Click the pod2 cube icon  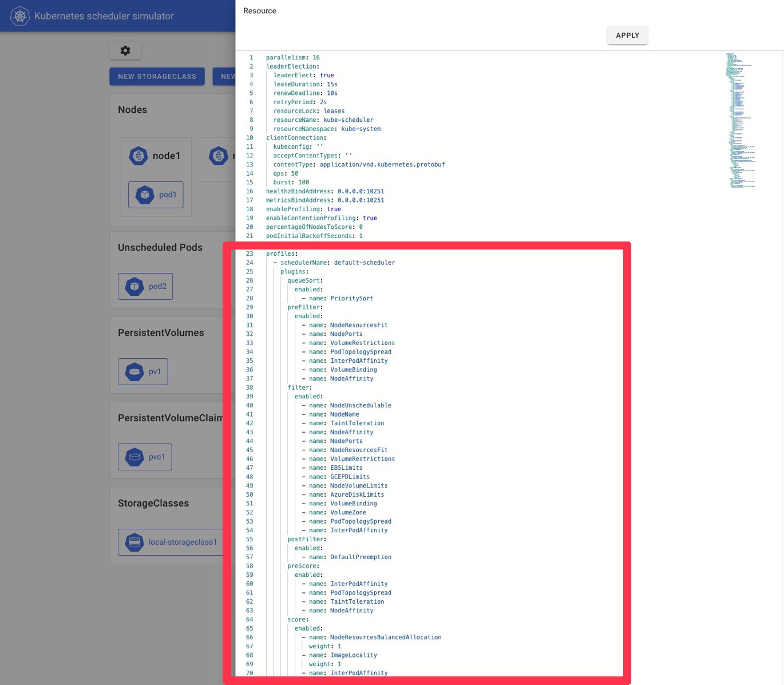click(x=134, y=286)
